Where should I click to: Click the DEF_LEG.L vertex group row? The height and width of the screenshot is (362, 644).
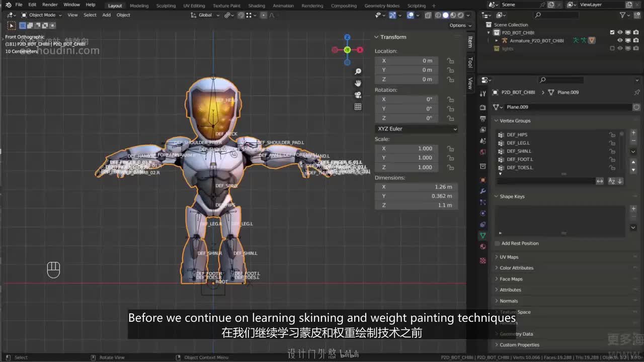pos(557,143)
